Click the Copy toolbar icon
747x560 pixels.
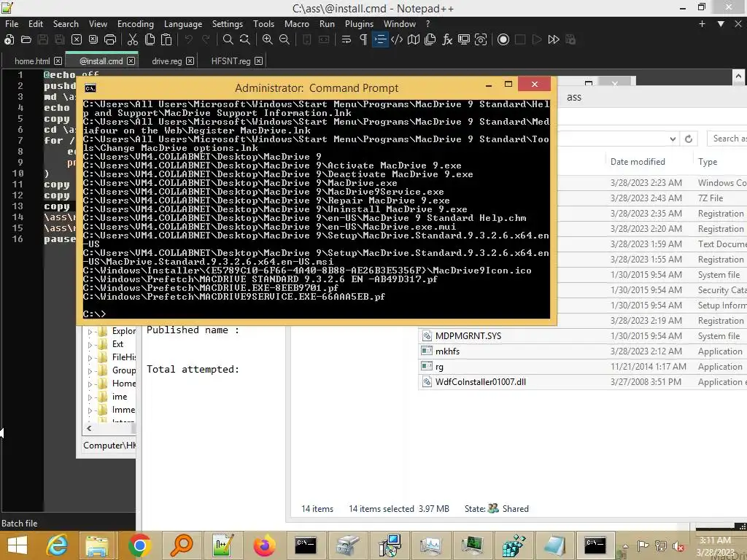pos(150,39)
